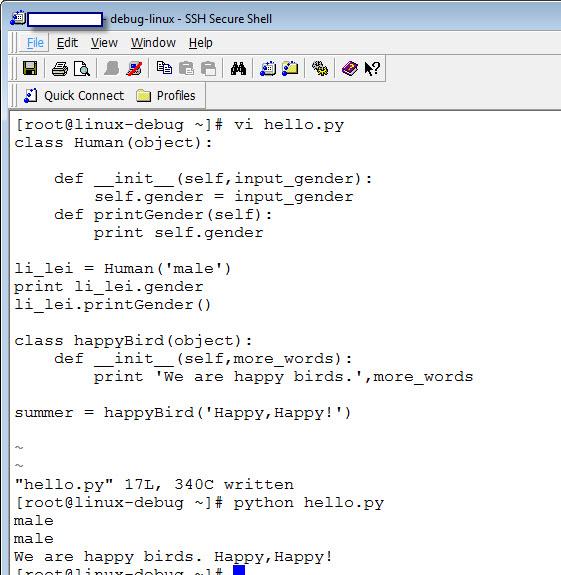Image resolution: width=561 pixels, height=575 pixels.
Task: Activate the What's This help cursor icon
Action: [372, 69]
